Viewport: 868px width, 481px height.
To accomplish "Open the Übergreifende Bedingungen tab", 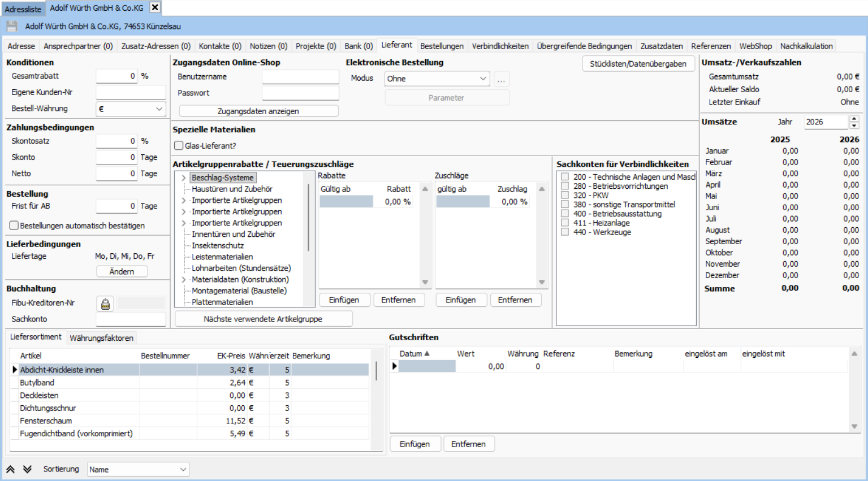I will (x=584, y=46).
